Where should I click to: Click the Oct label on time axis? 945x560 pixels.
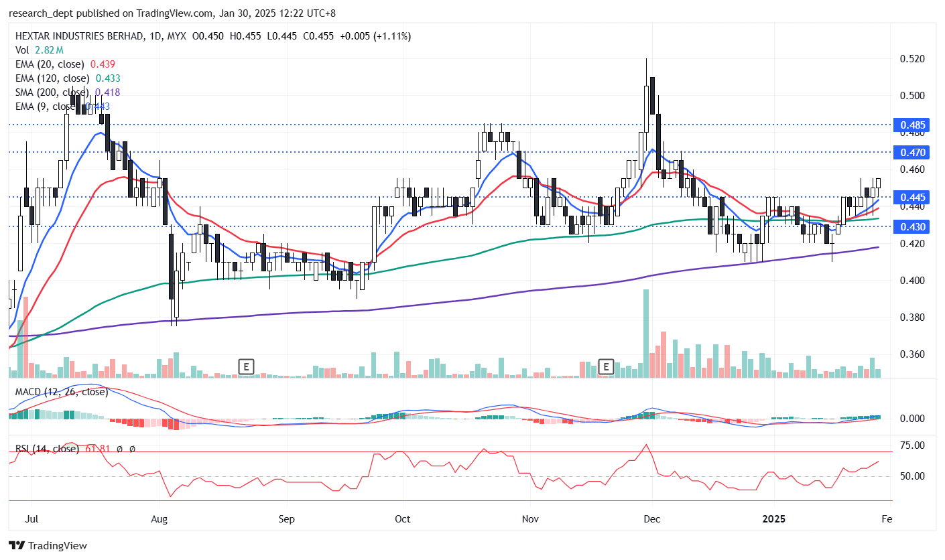pyautogui.click(x=402, y=519)
